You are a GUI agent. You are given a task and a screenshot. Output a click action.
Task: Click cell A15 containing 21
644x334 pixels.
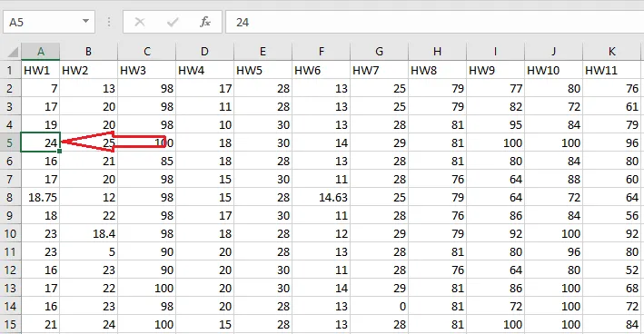pyautogui.click(x=41, y=324)
